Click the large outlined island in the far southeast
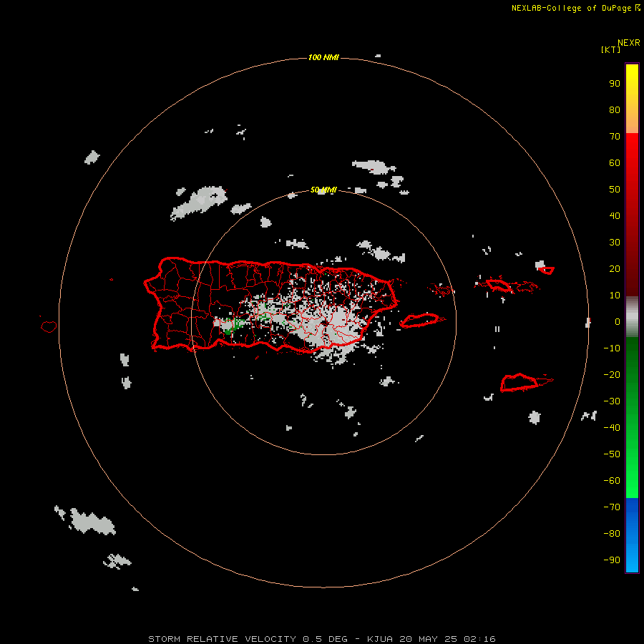 coord(519,383)
